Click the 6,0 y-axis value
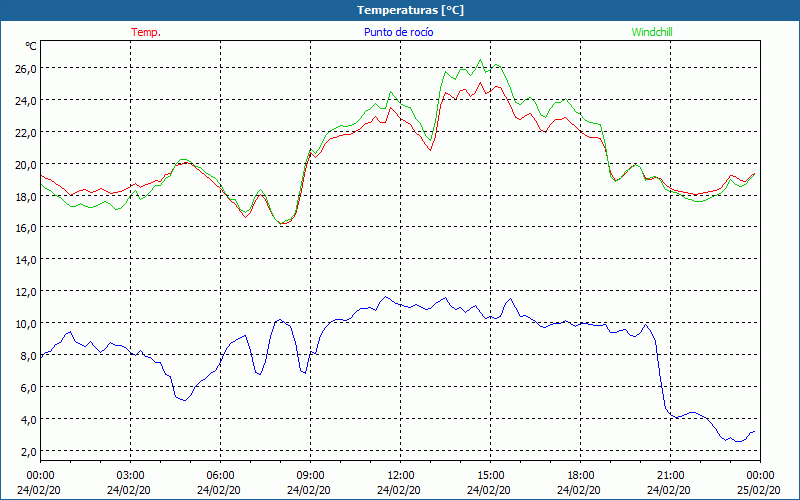Viewport: 800px width, 500px height. click(28, 387)
